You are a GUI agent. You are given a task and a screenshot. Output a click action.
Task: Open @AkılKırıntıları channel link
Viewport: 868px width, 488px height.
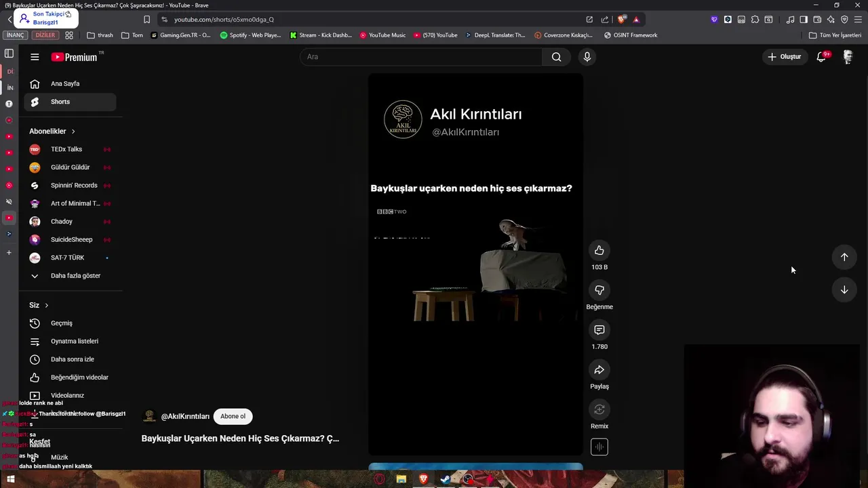[185, 417]
